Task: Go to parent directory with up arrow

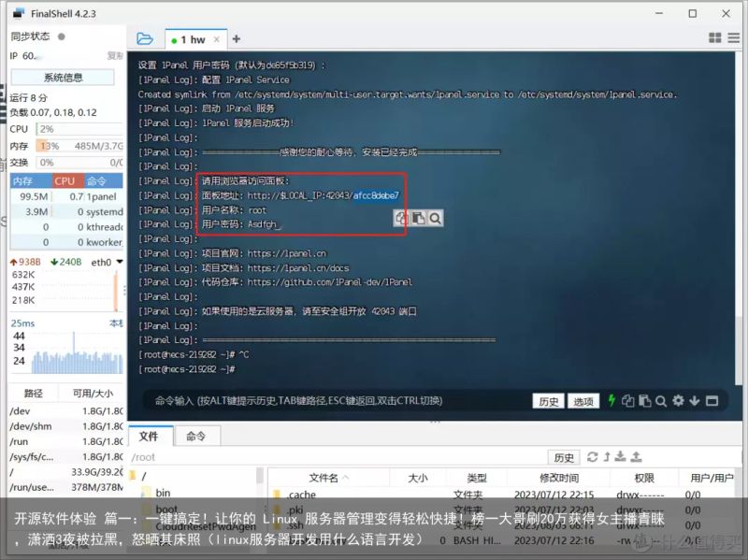Action: click(607, 457)
